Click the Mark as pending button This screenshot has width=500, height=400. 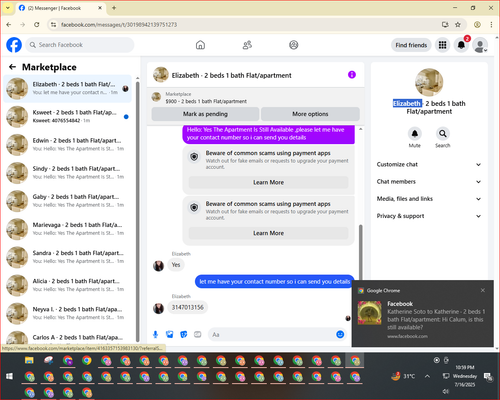pos(205,114)
